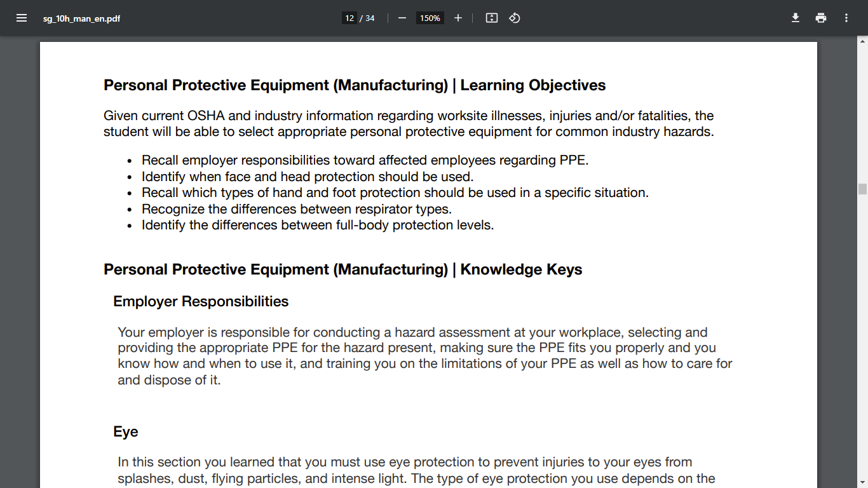The image size is (868, 488).
Task: Toggle the document outline panel visibility
Action: click(x=21, y=18)
